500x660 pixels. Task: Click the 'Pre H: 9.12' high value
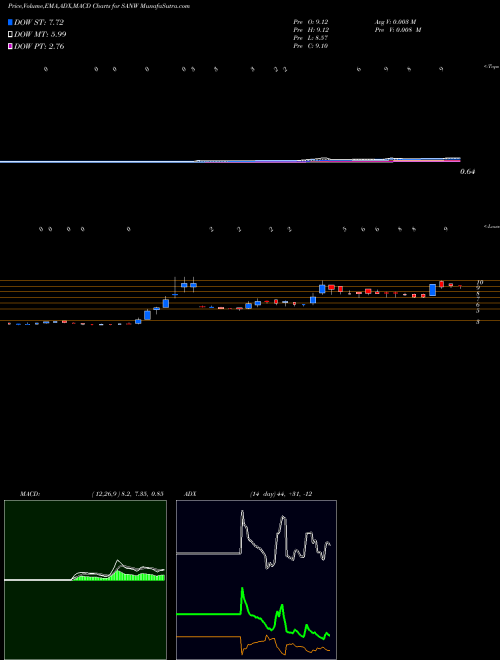coord(311,30)
